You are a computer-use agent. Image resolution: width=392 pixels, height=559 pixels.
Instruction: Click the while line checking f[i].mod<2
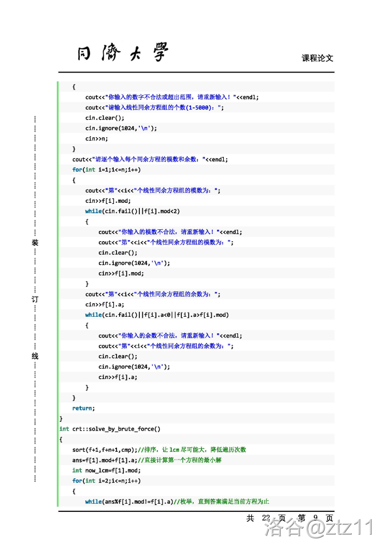133,211
